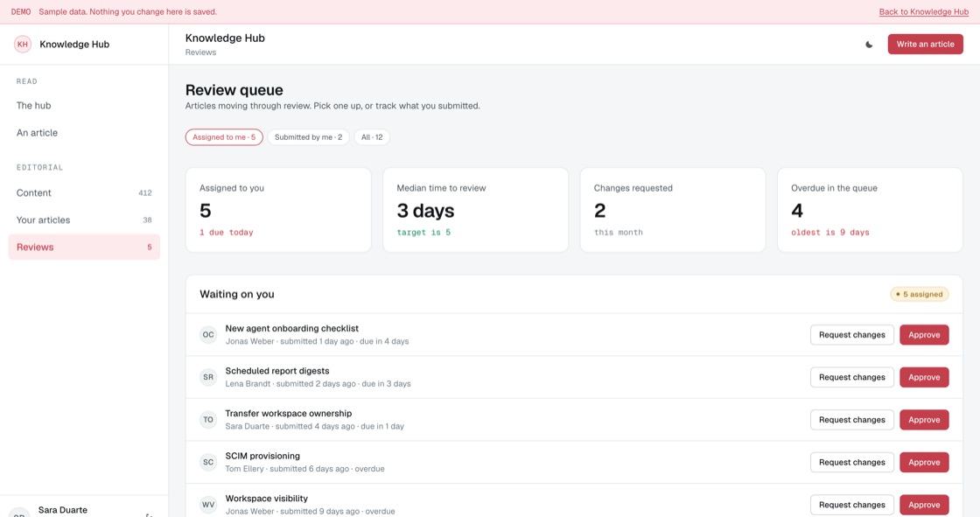This screenshot has width=980, height=517.
Task: Go to An article in the sidebar
Action: [x=84, y=133]
